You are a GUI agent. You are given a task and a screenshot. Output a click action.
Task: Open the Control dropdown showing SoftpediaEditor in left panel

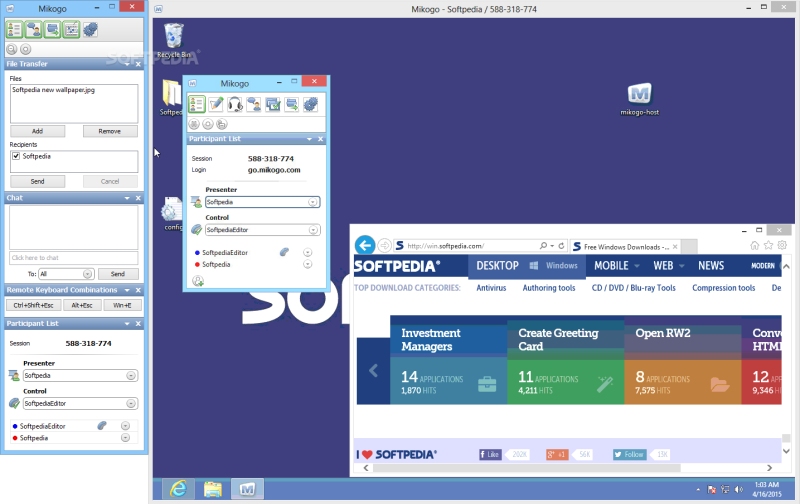[80, 403]
